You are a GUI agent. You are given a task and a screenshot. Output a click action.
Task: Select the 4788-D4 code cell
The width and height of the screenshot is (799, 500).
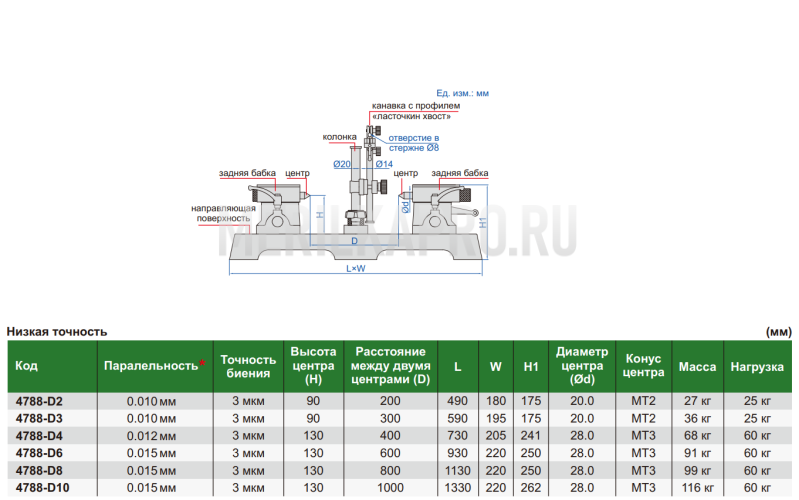coord(39,436)
